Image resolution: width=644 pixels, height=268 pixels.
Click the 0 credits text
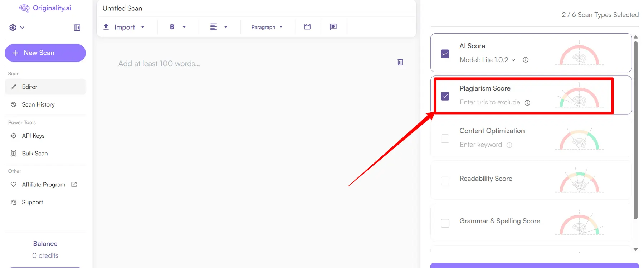click(45, 255)
